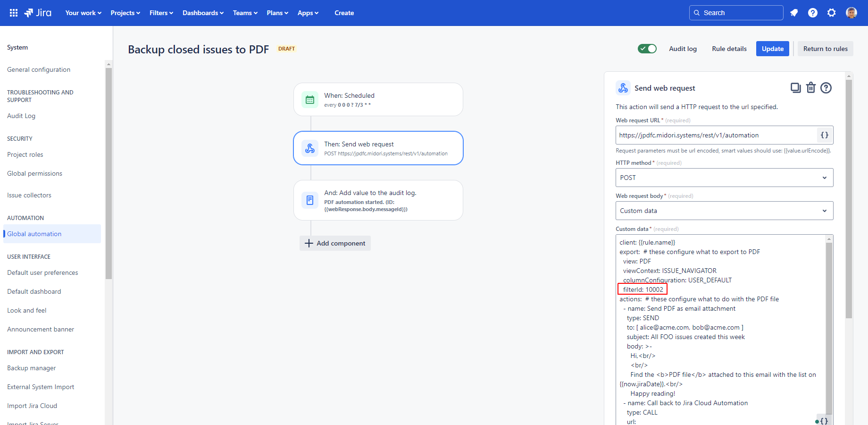Open Teams dropdown menu
Screen dimensions: 868x425
coord(245,13)
